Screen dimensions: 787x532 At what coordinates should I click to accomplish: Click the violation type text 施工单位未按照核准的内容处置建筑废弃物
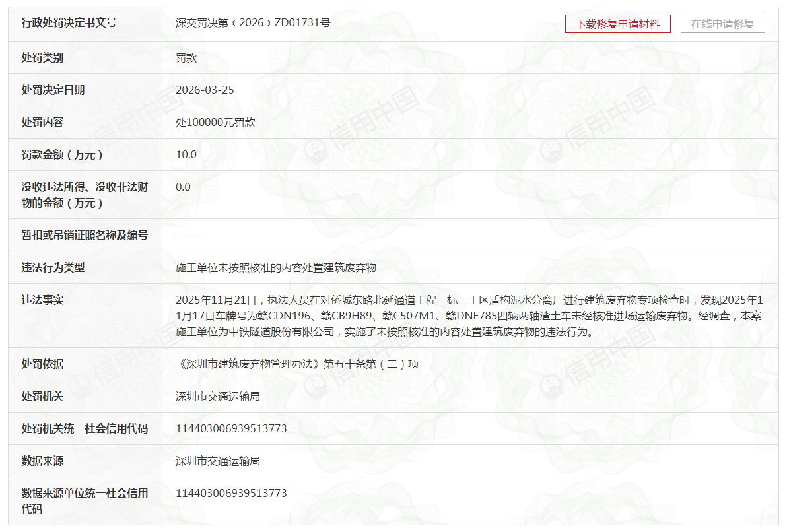pyautogui.click(x=276, y=268)
